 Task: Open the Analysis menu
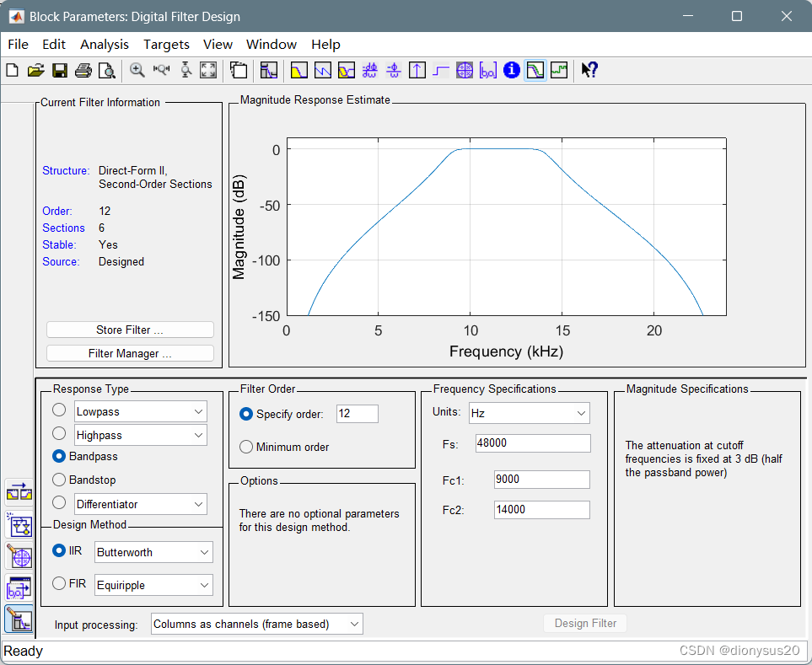pos(105,44)
